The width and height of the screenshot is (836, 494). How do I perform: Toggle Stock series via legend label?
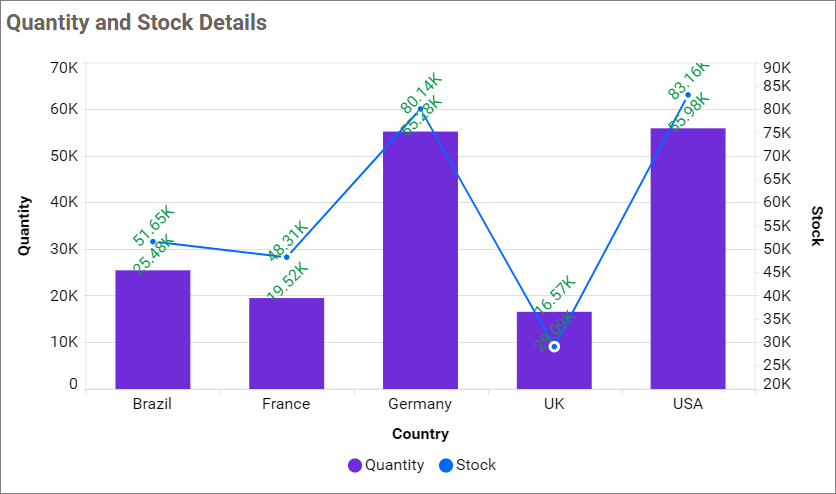coord(476,465)
